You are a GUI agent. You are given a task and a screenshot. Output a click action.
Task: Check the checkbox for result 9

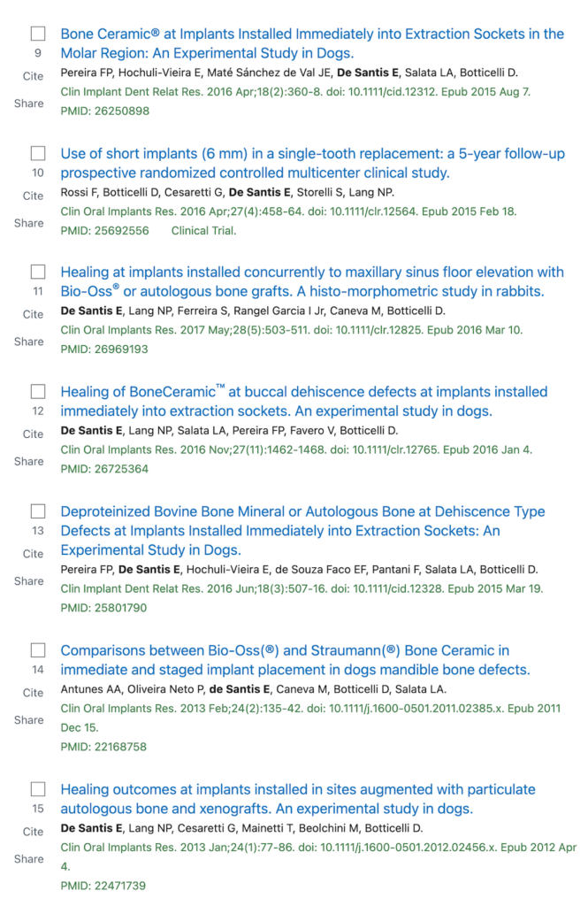[x=38, y=35]
